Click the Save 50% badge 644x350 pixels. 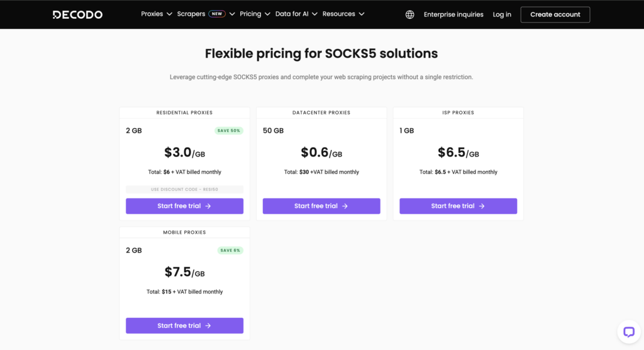tap(229, 131)
